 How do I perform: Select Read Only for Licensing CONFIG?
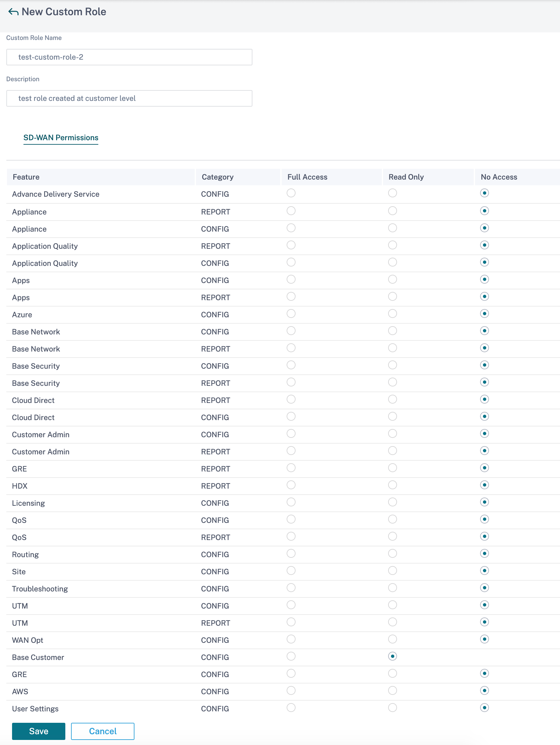(392, 503)
